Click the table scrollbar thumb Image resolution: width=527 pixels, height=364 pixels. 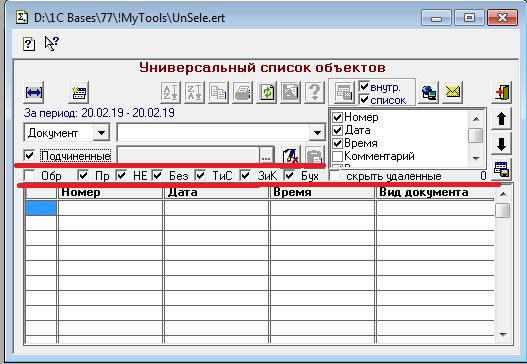pos(503,210)
